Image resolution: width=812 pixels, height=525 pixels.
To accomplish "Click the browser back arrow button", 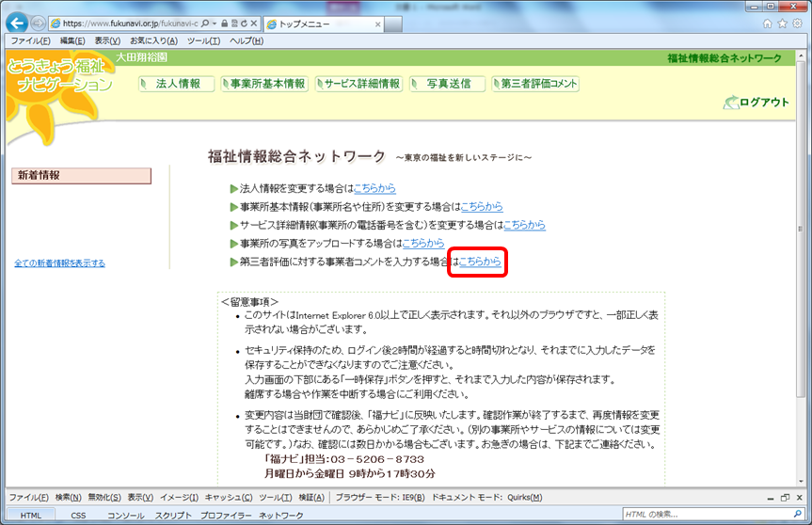I will pos(17,24).
